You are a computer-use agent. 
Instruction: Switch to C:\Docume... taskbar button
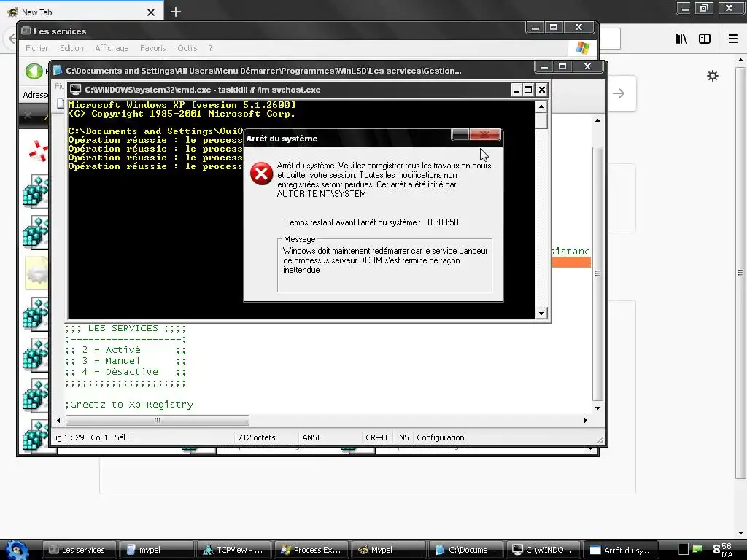coord(465,550)
